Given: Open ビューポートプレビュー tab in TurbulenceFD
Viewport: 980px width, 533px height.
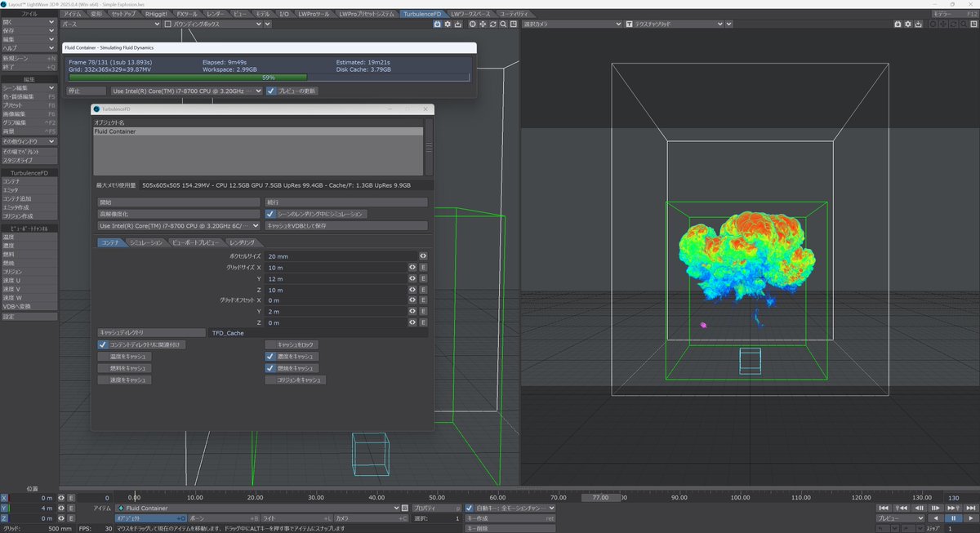Looking at the screenshot, I should tap(195, 242).
